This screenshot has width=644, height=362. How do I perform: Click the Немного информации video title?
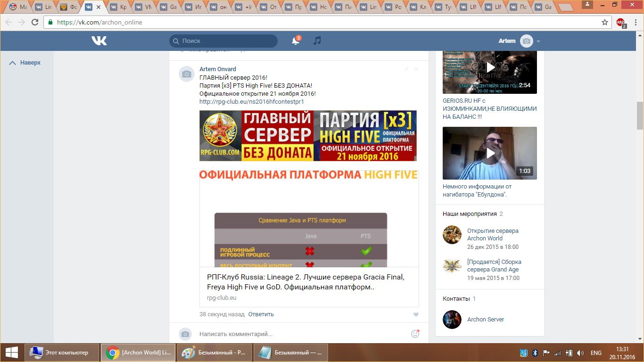477,190
